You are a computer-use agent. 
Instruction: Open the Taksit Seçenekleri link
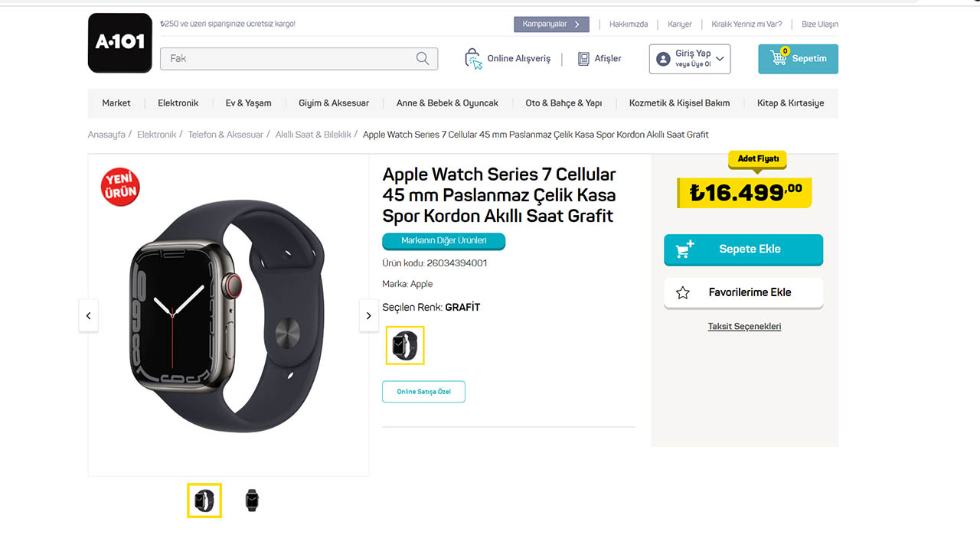(743, 326)
